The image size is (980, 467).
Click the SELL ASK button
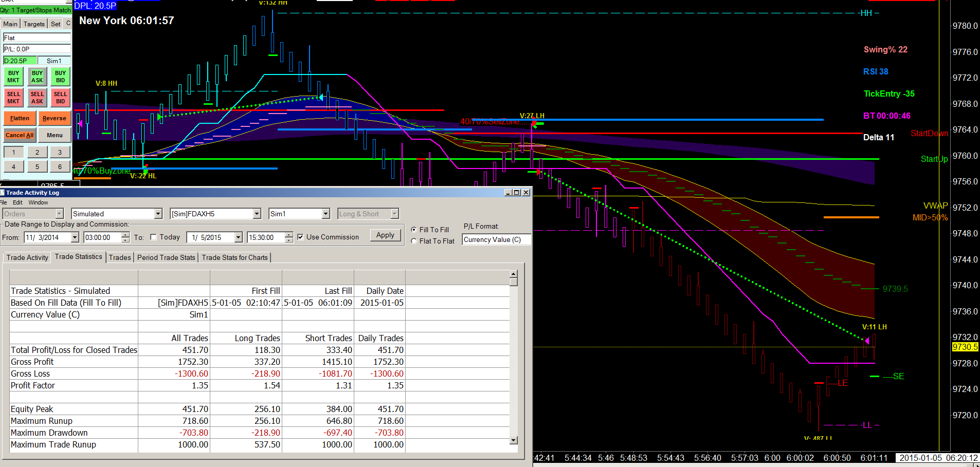(37, 98)
